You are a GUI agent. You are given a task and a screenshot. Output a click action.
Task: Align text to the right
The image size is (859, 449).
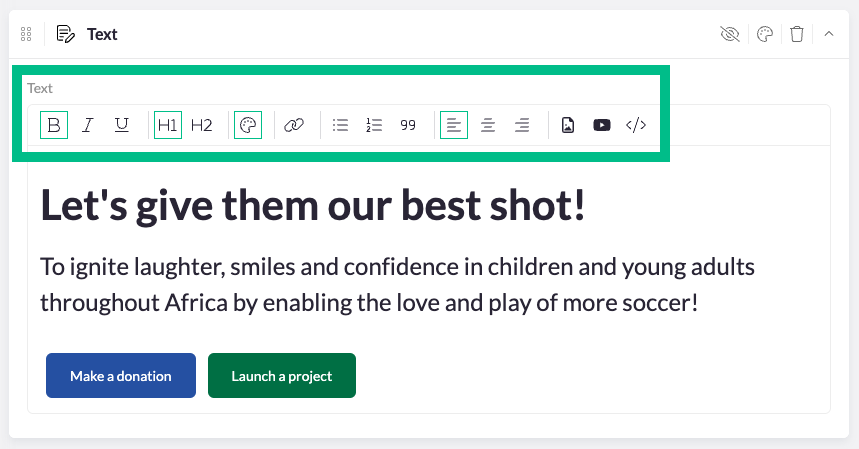click(522, 125)
